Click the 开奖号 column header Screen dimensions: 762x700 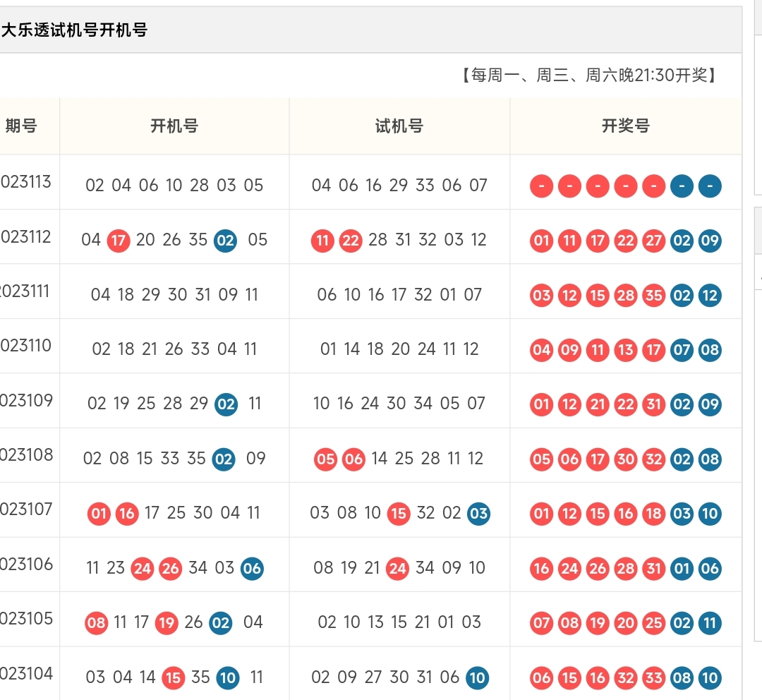(x=625, y=127)
